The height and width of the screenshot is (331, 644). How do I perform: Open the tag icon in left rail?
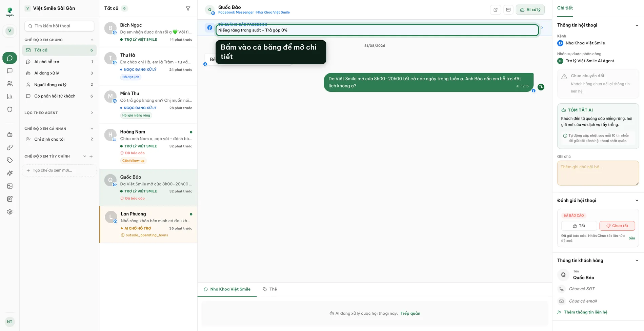click(x=9, y=160)
